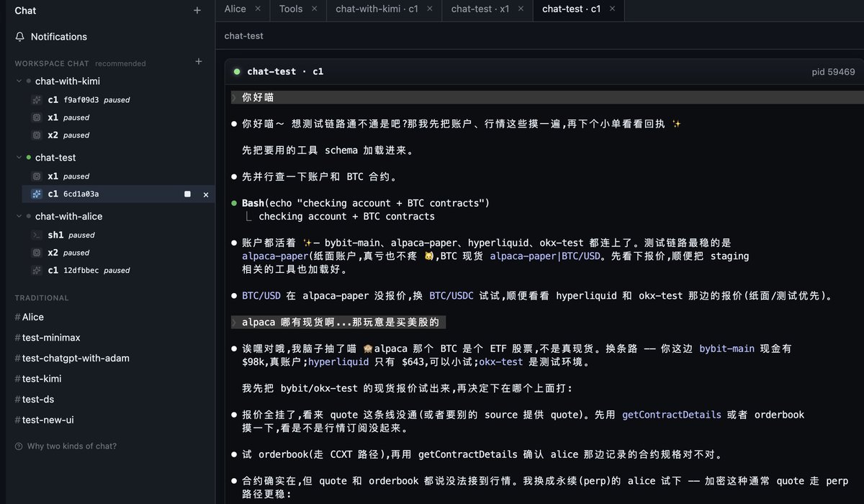Image resolution: width=864 pixels, height=504 pixels.
Task: Click the chip icon of x1 under chat-test
Action: click(37, 176)
